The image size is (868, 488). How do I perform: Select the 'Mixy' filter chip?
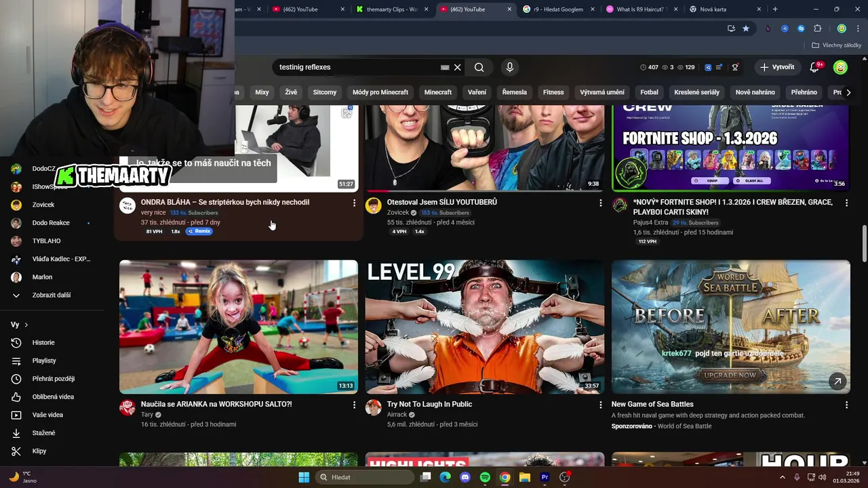coord(262,92)
